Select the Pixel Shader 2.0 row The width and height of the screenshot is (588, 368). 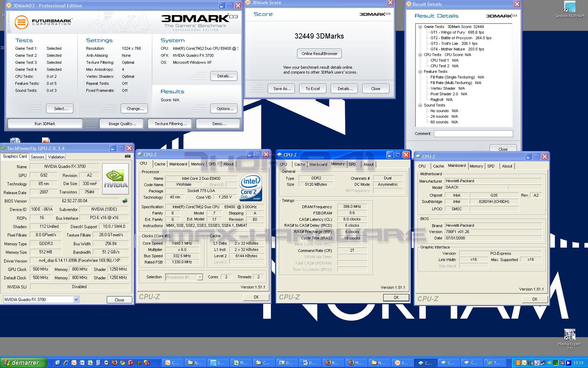pos(449,94)
